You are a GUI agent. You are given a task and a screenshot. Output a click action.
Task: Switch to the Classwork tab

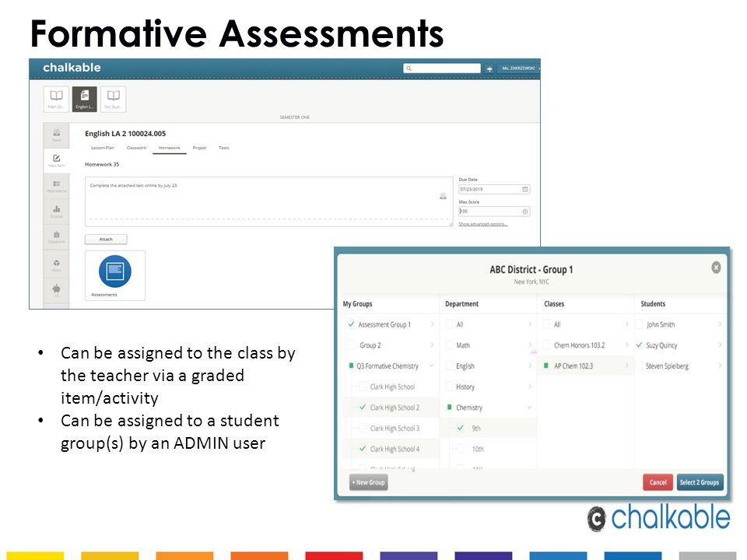click(x=136, y=148)
